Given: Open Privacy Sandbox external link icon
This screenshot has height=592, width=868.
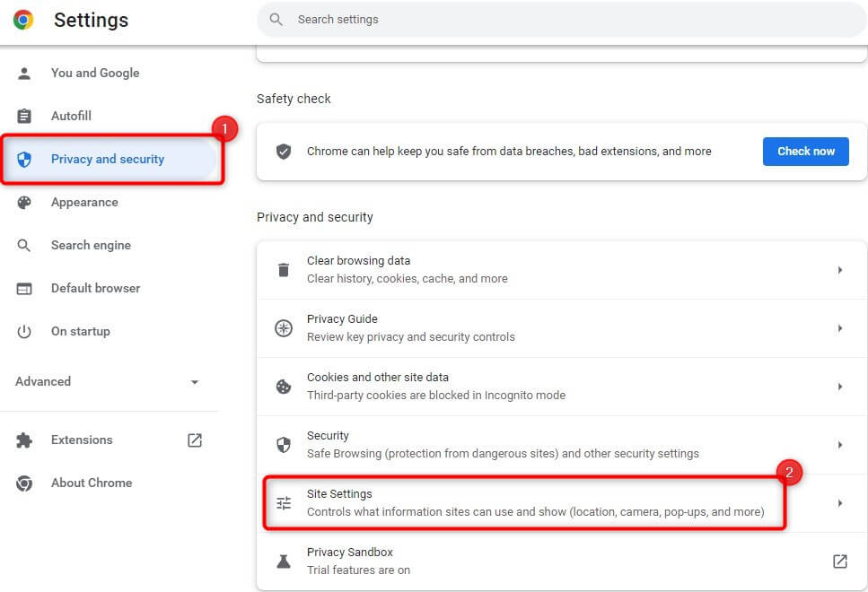Looking at the screenshot, I should coord(840,562).
